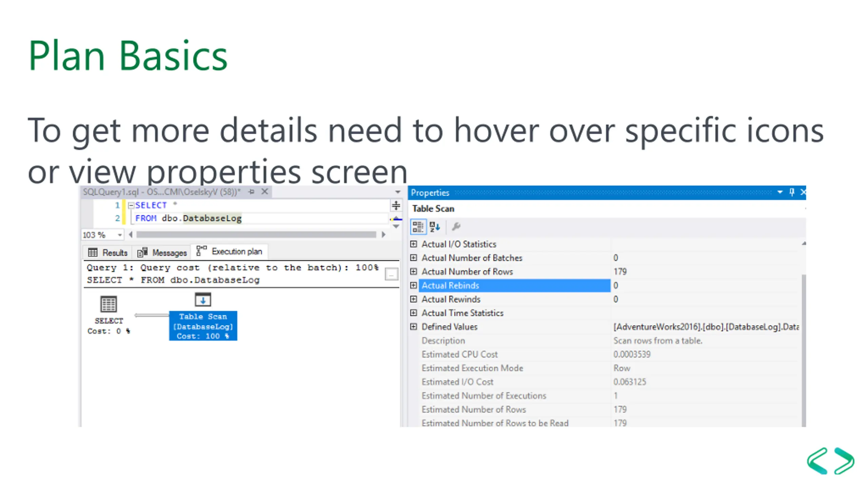Click the SELECT operator icon in plan
Image resolution: width=868 pixels, height=488 pixels.
108,304
